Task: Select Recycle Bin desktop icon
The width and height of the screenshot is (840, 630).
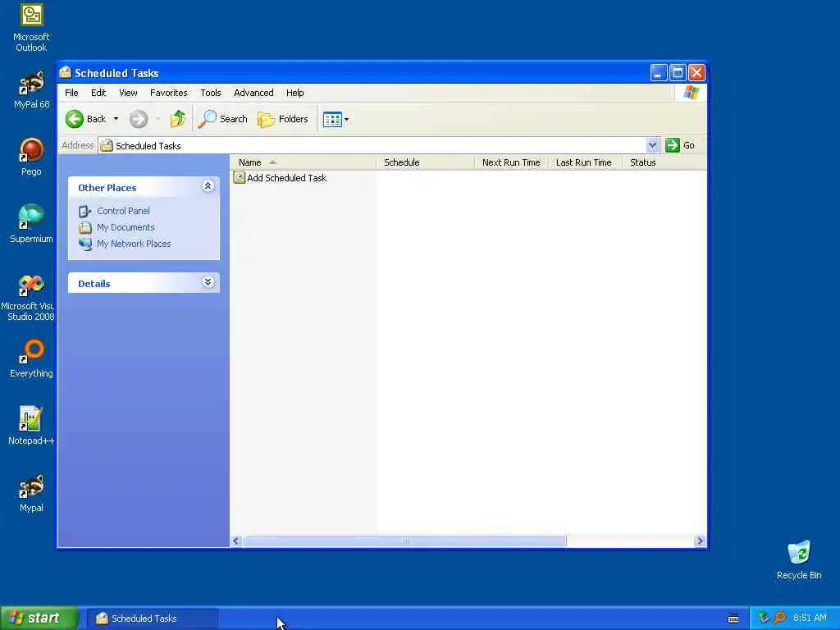Action: [799, 560]
